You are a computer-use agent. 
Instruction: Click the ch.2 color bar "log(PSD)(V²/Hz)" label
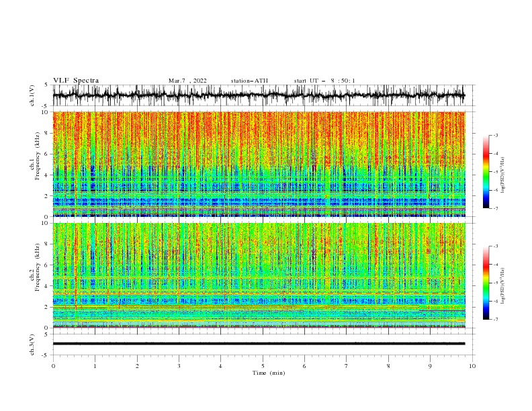[x=503, y=286]
